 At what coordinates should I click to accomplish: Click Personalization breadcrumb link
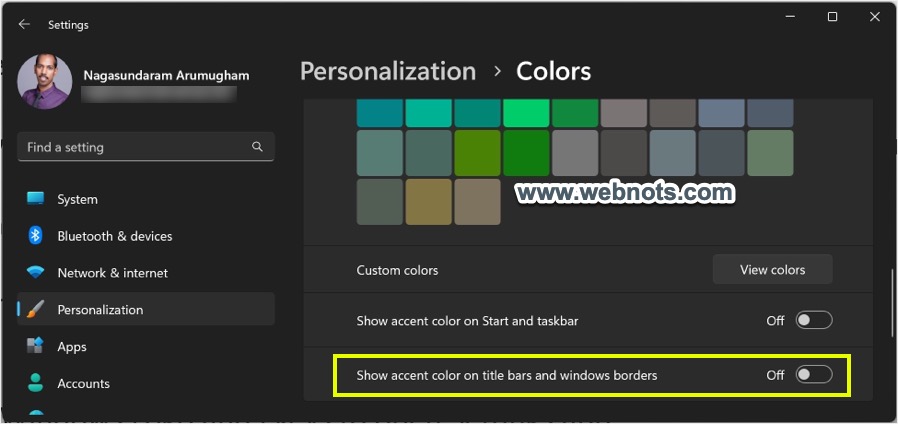[388, 72]
